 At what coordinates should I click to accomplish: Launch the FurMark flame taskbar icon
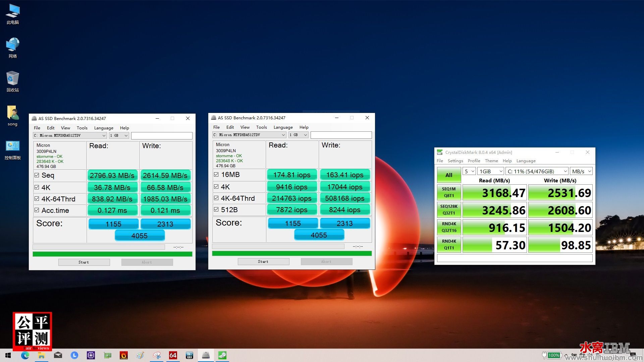[x=124, y=355]
